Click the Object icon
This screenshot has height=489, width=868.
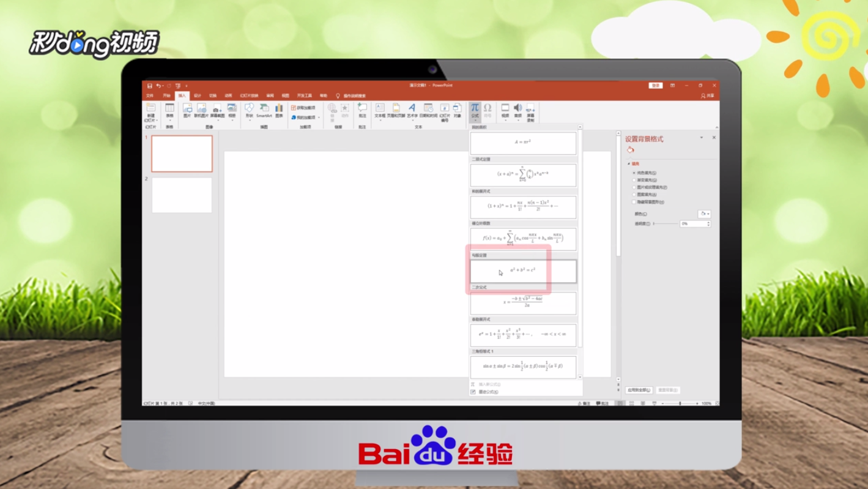tap(458, 108)
